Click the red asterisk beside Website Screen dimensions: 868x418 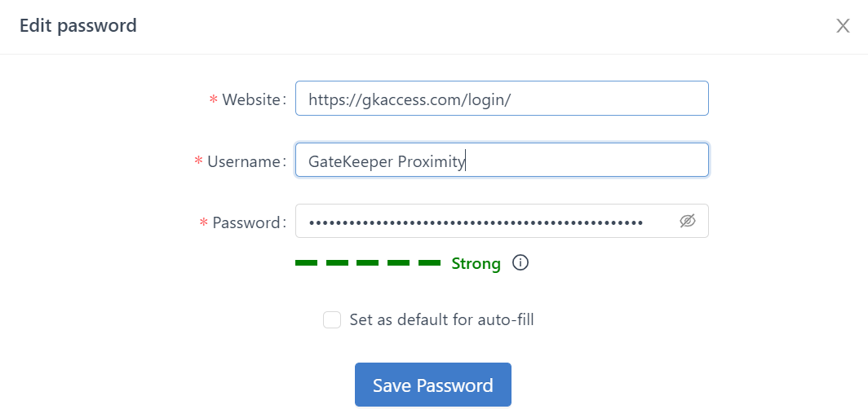[214, 100]
